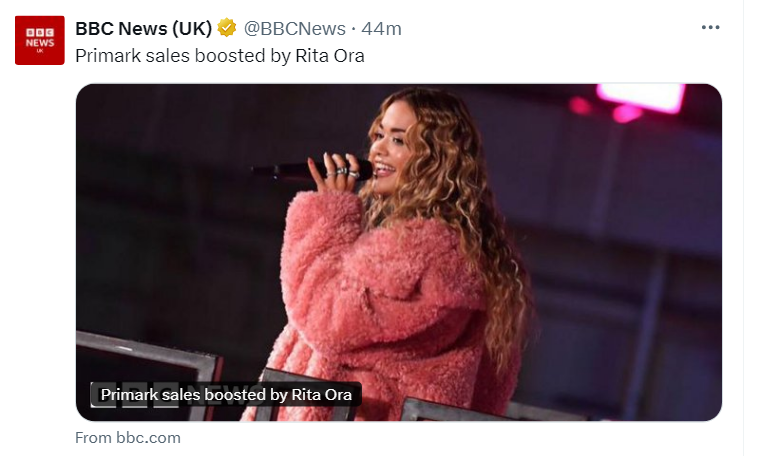The height and width of the screenshot is (456, 757).
Task: Click the microphone in the photo
Action: pyautogui.click(x=309, y=170)
